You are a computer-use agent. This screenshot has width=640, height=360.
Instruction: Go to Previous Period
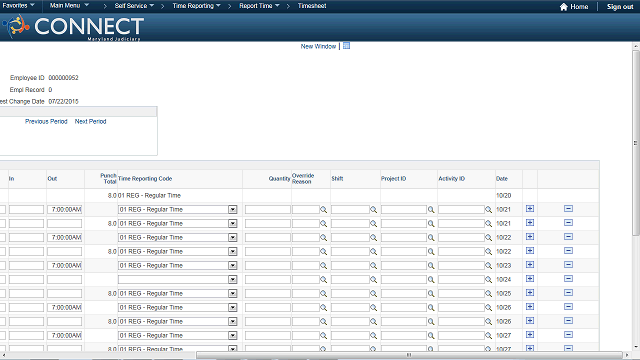pos(46,121)
